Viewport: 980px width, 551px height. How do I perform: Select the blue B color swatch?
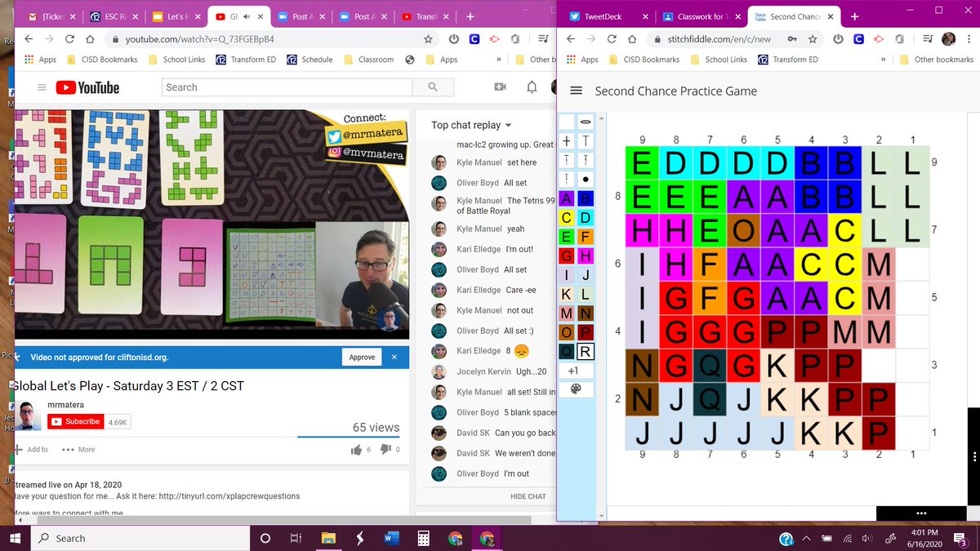pyautogui.click(x=585, y=198)
